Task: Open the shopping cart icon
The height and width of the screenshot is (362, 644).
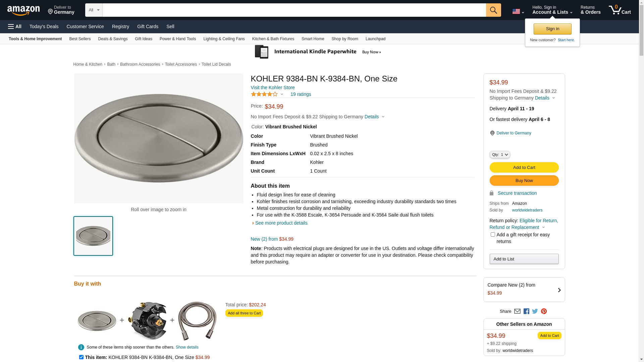Action: 619,10
